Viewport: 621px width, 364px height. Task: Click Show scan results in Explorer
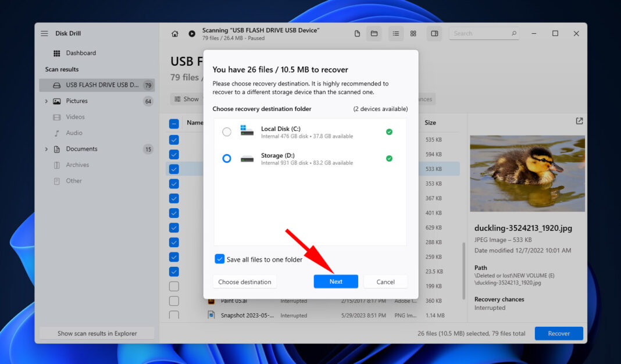(97, 334)
